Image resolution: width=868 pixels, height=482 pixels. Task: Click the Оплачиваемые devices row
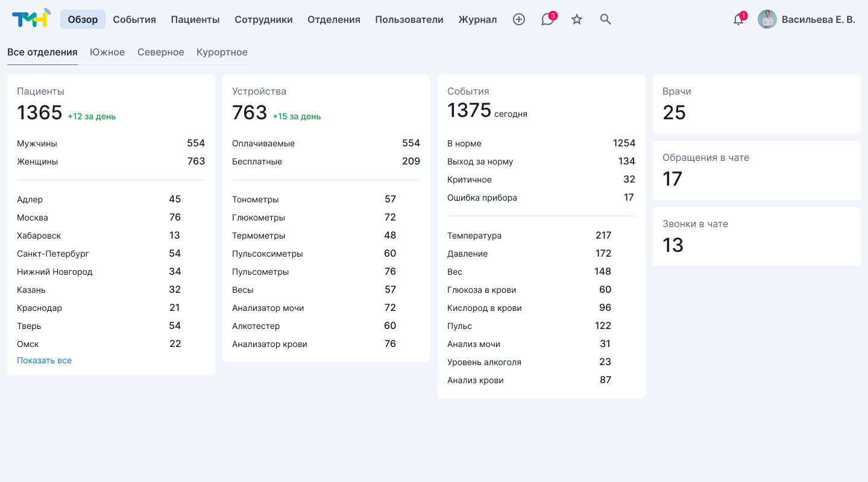pos(326,143)
